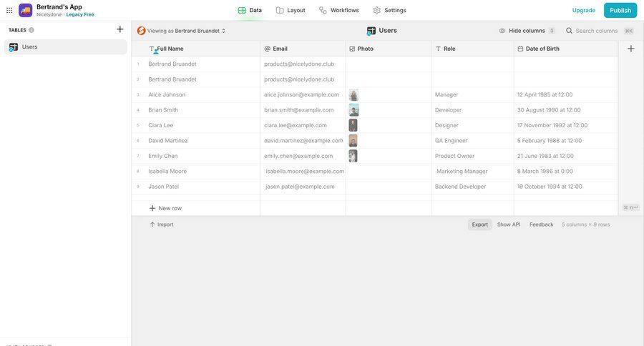Focus the Search columns field
Screen dimensions: 644x346
(600, 31)
